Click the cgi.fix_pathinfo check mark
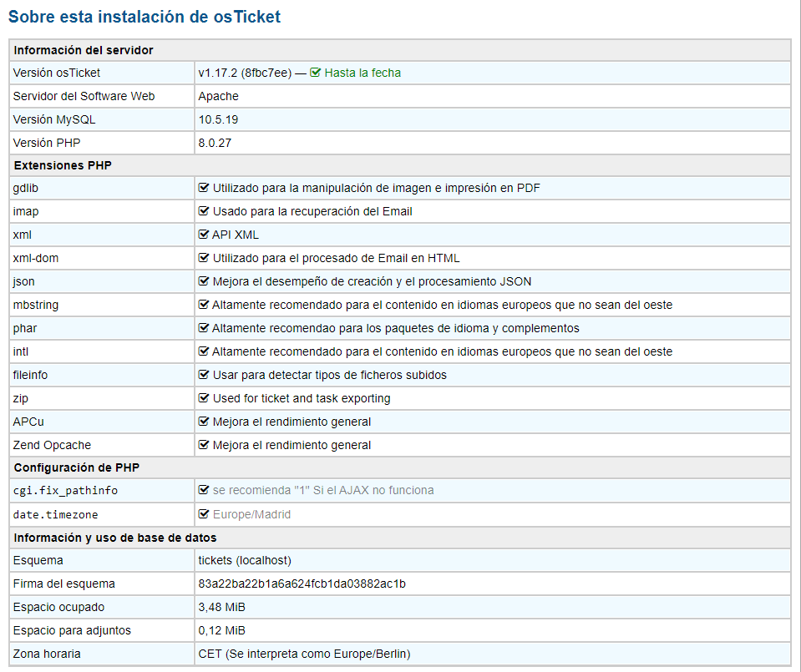This screenshot has width=801, height=672. pyautogui.click(x=204, y=490)
